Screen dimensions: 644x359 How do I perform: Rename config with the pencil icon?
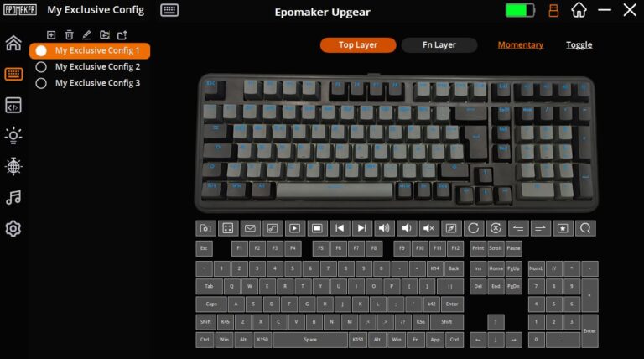pyautogui.click(x=86, y=35)
